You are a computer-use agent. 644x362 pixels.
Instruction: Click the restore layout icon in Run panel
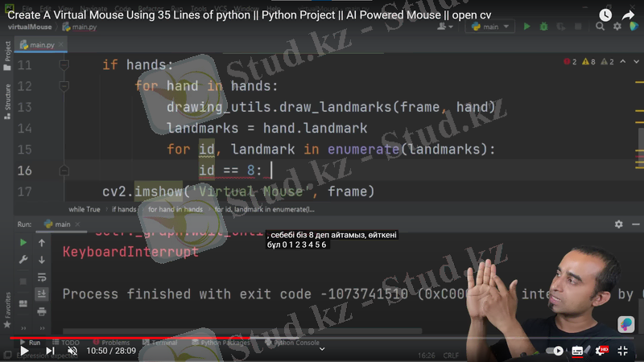coord(23,304)
